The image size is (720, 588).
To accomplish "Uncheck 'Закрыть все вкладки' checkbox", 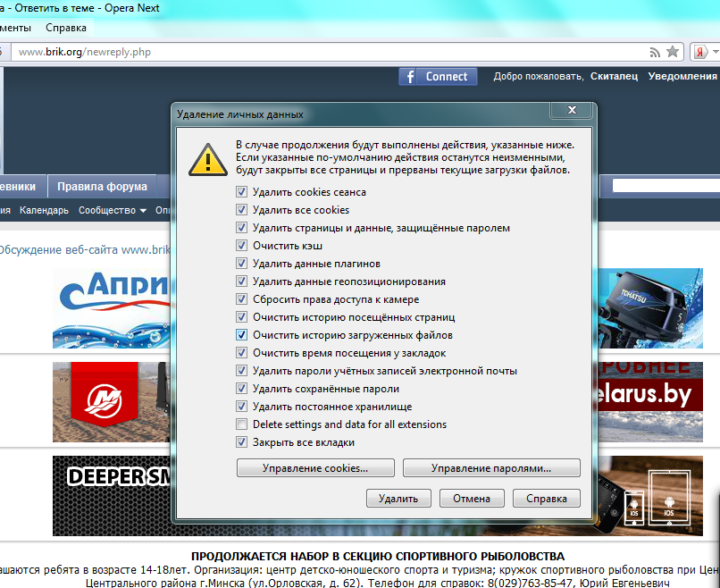I will point(241,442).
